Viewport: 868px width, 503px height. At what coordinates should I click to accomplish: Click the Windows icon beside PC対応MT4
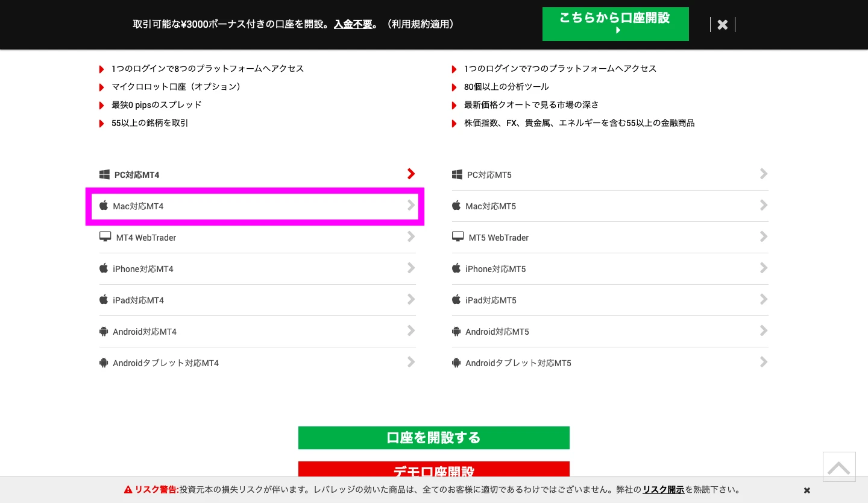[105, 175]
